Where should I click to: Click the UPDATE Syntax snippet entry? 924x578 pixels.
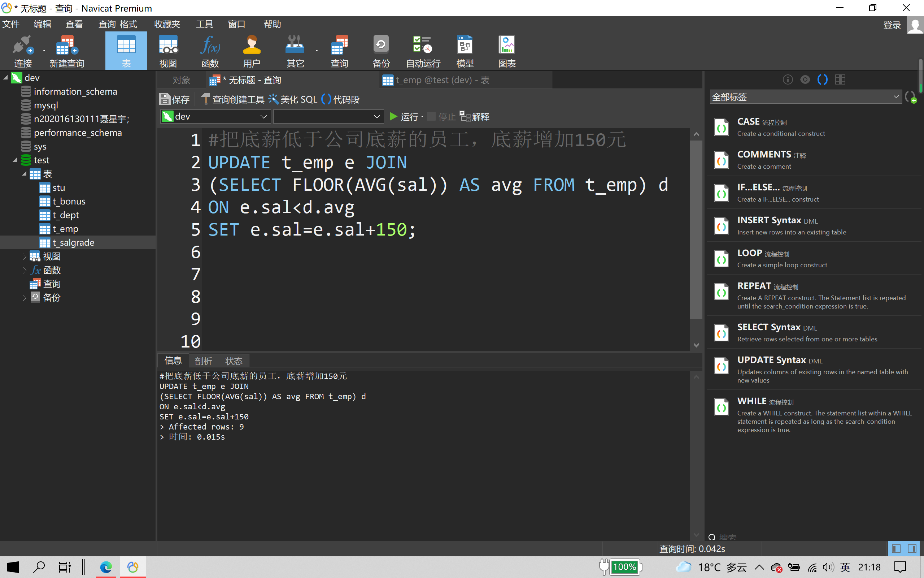coord(814,369)
